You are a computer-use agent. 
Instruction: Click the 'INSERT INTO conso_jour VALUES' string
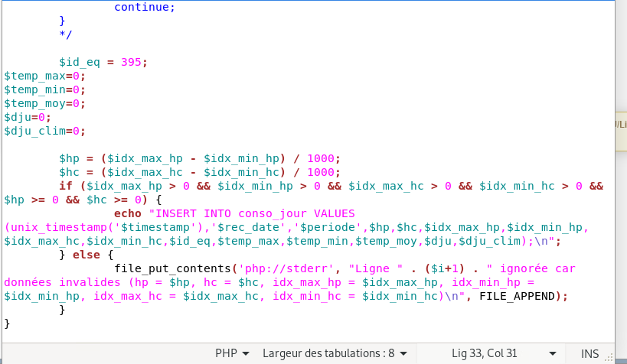[x=255, y=214]
